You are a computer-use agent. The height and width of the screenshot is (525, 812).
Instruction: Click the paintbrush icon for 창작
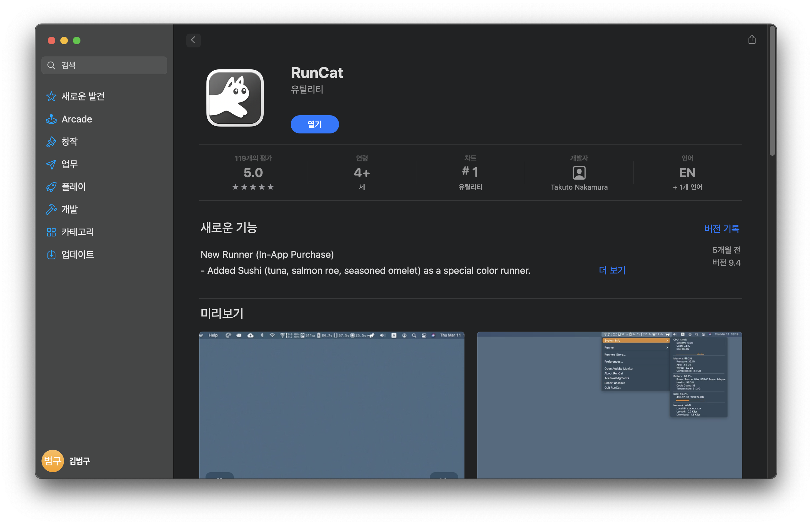point(51,142)
